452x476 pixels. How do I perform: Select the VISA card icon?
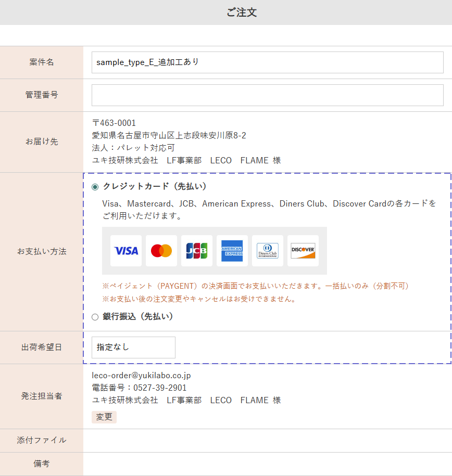coord(125,251)
